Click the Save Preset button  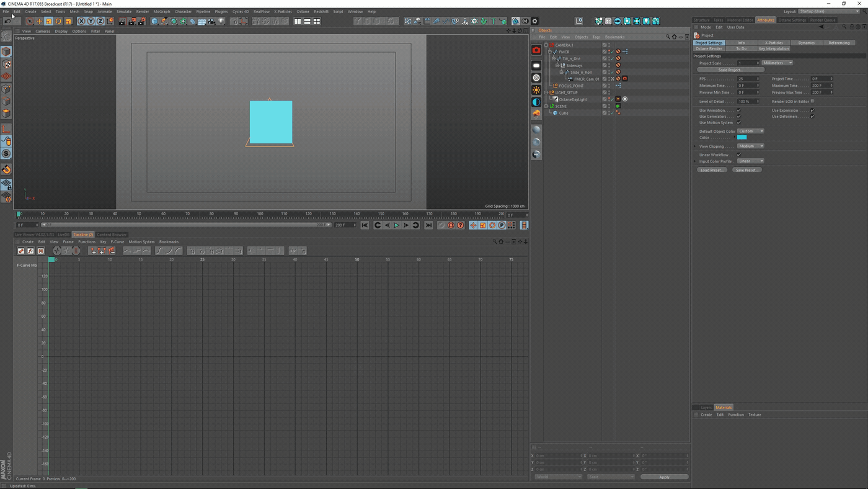(746, 170)
